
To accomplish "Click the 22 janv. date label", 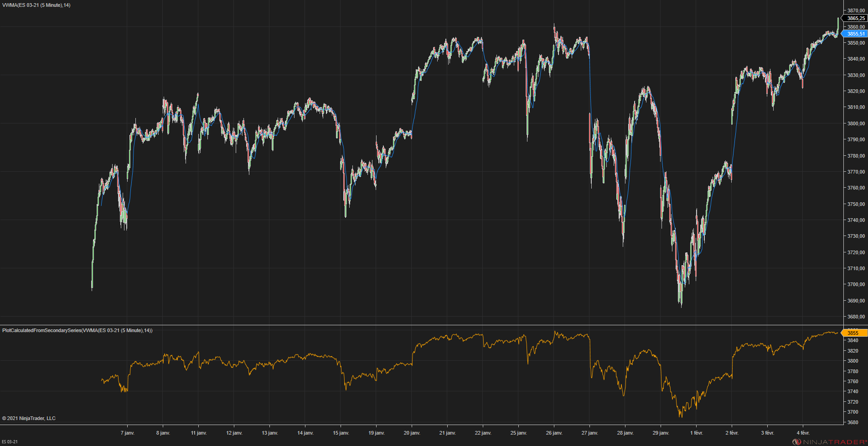I will (483, 433).
